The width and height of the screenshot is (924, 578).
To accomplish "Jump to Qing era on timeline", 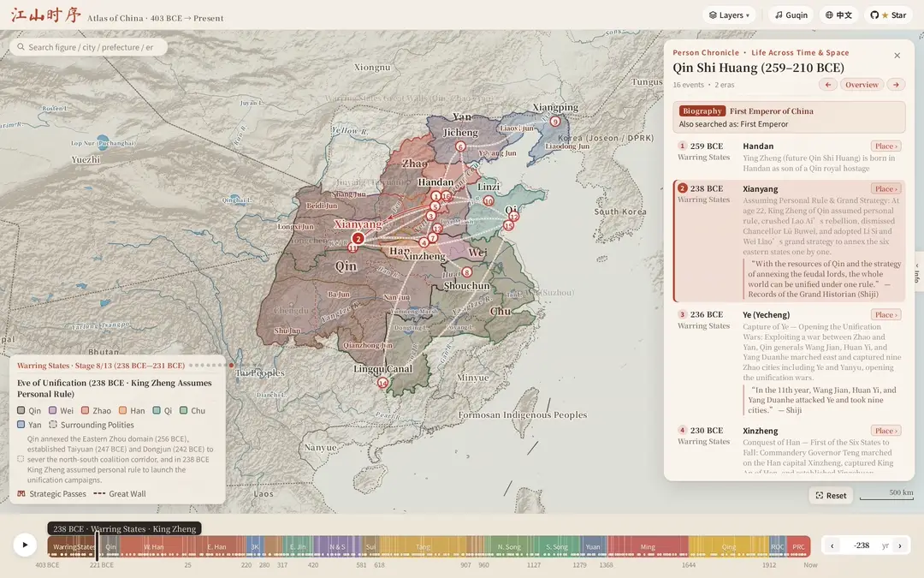I will 729,546.
